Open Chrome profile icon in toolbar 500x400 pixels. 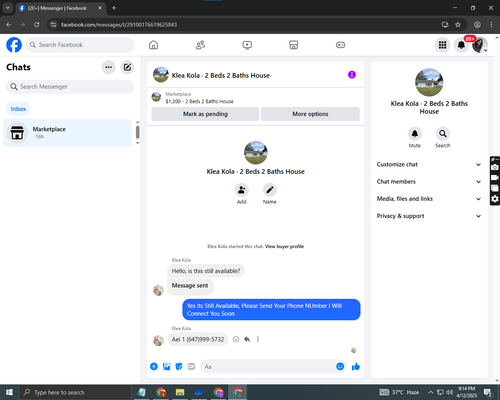(477, 25)
